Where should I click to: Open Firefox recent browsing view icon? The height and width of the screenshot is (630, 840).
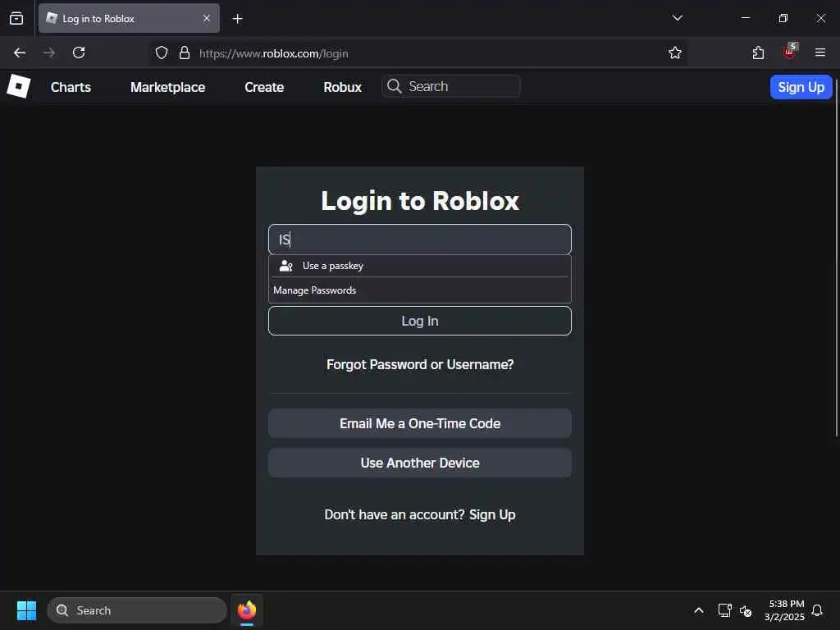point(16,19)
